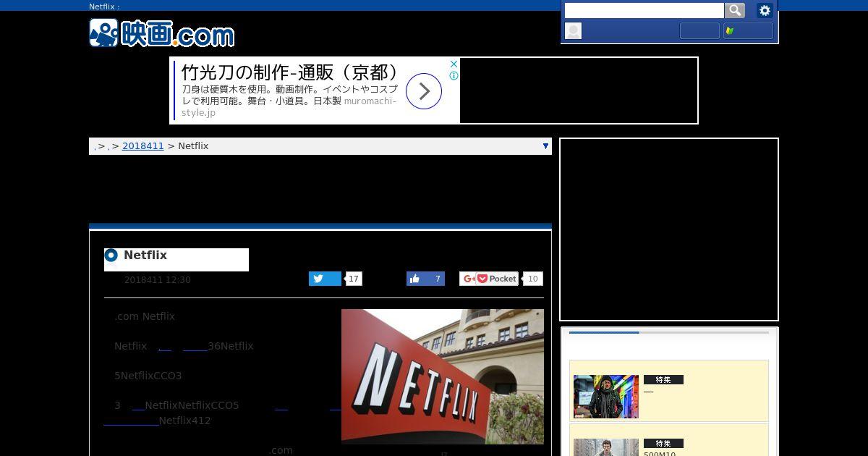Click the blank button beside the leaf button
This screenshot has width=868, height=456.
pos(699,30)
